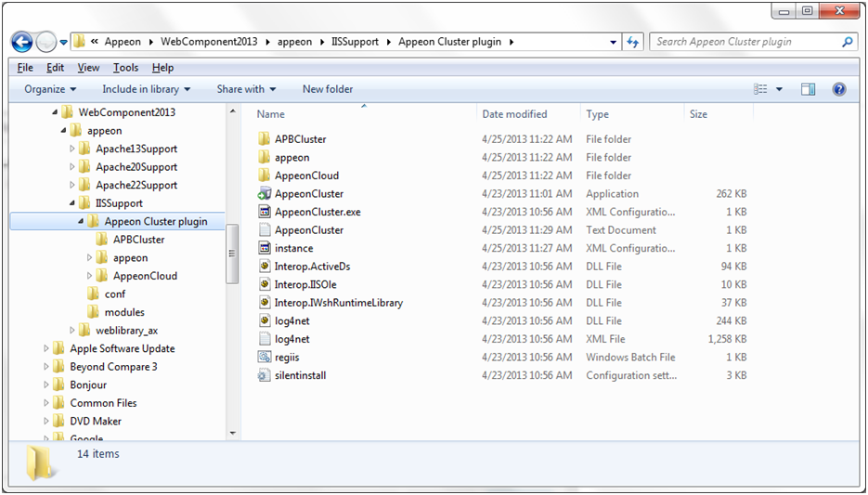Select conf folder in the tree
868x495 pixels.
click(115, 294)
